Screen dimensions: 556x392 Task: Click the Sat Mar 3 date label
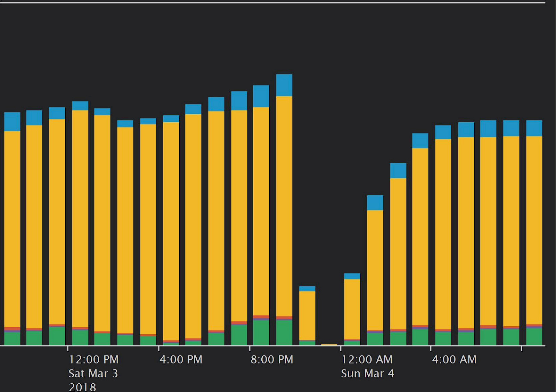point(93,374)
